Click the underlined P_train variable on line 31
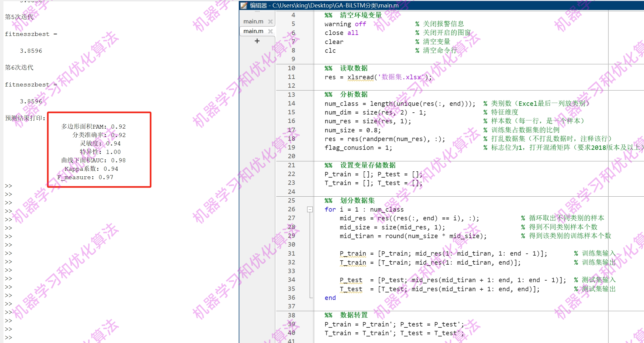Screen dimensions: 644x343 coord(353,253)
